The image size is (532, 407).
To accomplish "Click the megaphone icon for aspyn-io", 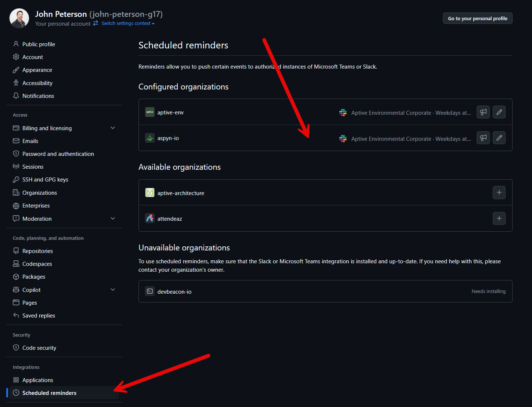I will (483, 138).
